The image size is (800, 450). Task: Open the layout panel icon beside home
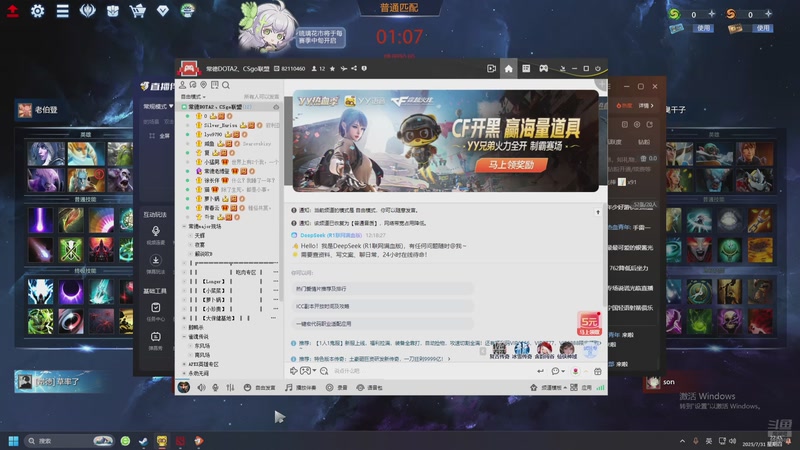tap(526, 68)
